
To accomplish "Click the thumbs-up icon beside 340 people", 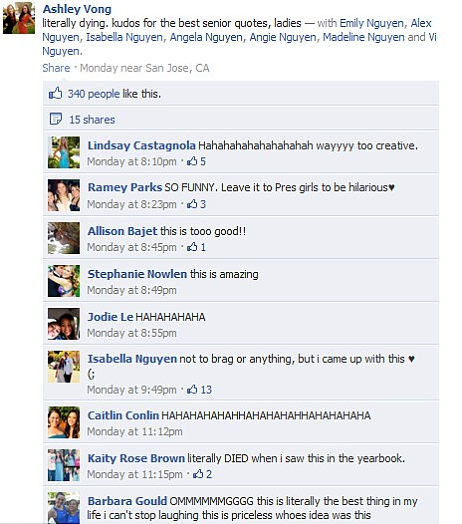I will [x=55, y=93].
